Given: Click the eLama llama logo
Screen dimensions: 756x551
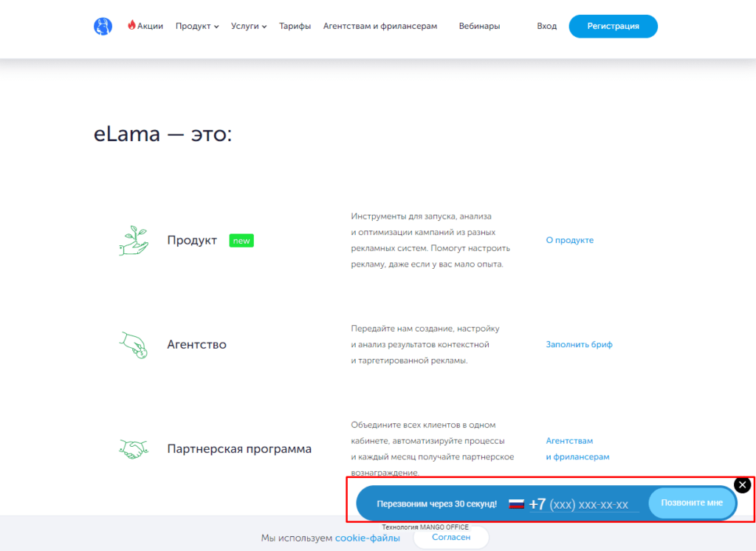Looking at the screenshot, I should [x=103, y=26].
